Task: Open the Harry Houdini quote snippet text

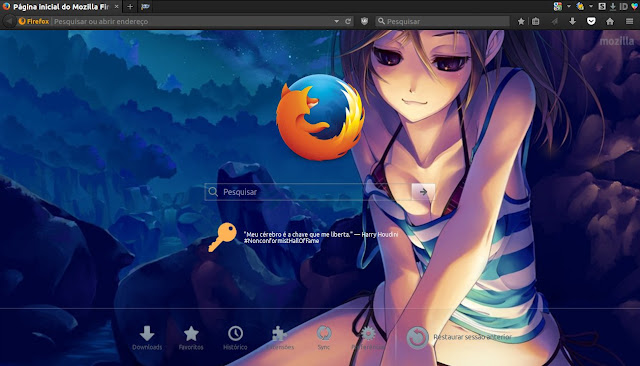Action: click(321, 237)
